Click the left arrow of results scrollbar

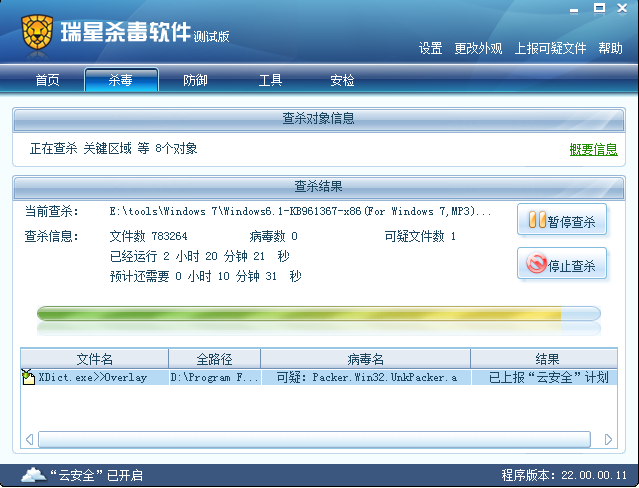pyautogui.click(x=29, y=439)
